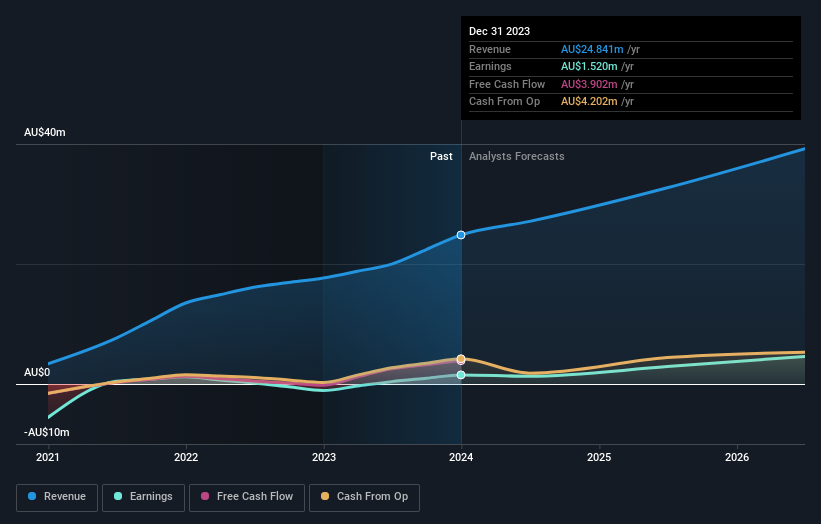The width and height of the screenshot is (821, 524).
Task: Click the Analysts Forecasts label
Action: [516, 157]
